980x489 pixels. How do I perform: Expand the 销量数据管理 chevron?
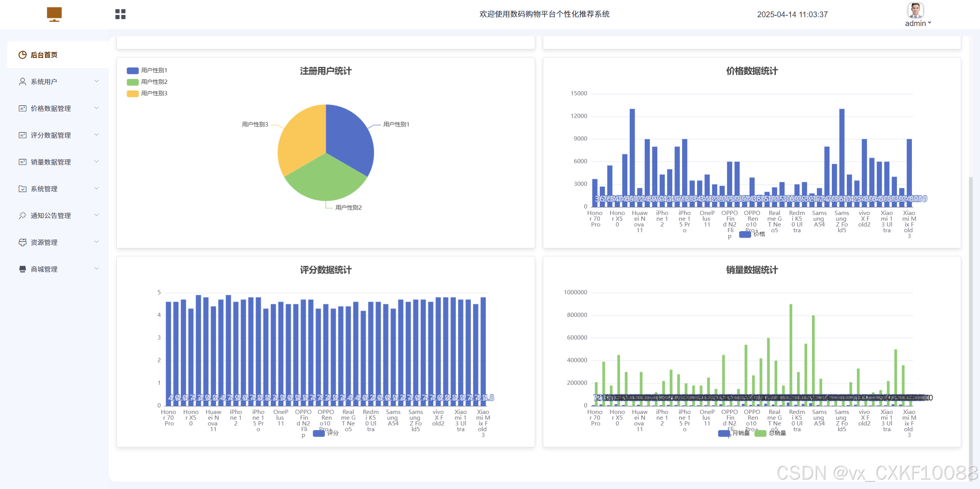coord(96,161)
